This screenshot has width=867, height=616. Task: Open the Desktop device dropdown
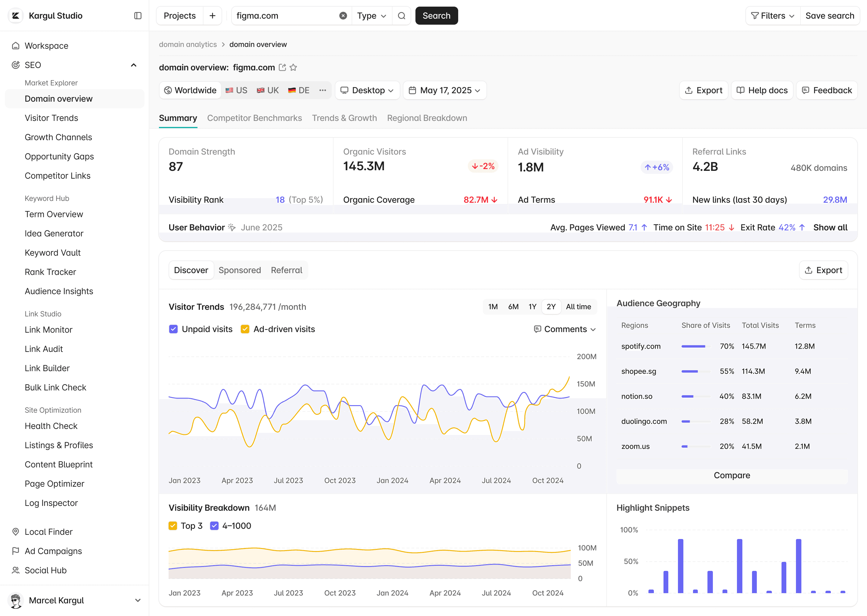[x=367, y=90]
